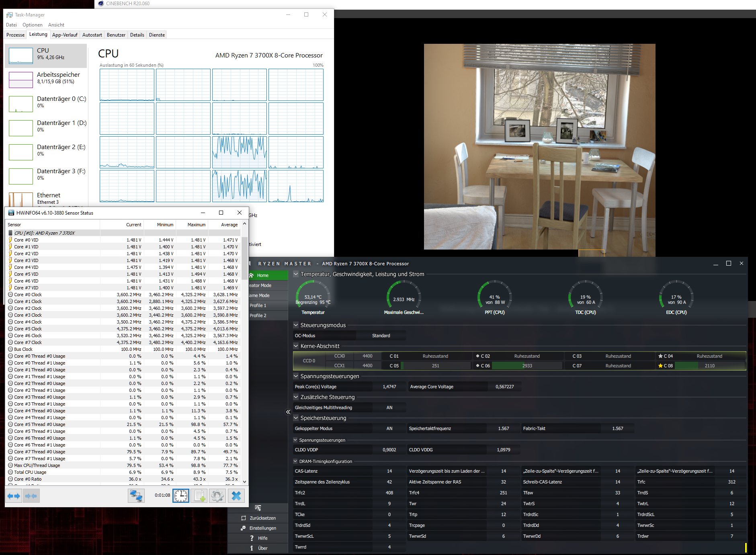Collapse Spannungssteuerungen subsection above CLDO VDDP

point(295,440)
